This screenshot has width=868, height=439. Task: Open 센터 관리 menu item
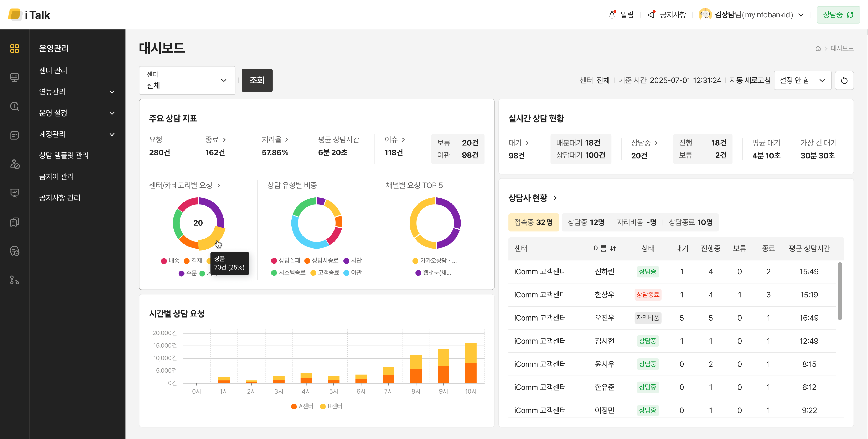53,71
